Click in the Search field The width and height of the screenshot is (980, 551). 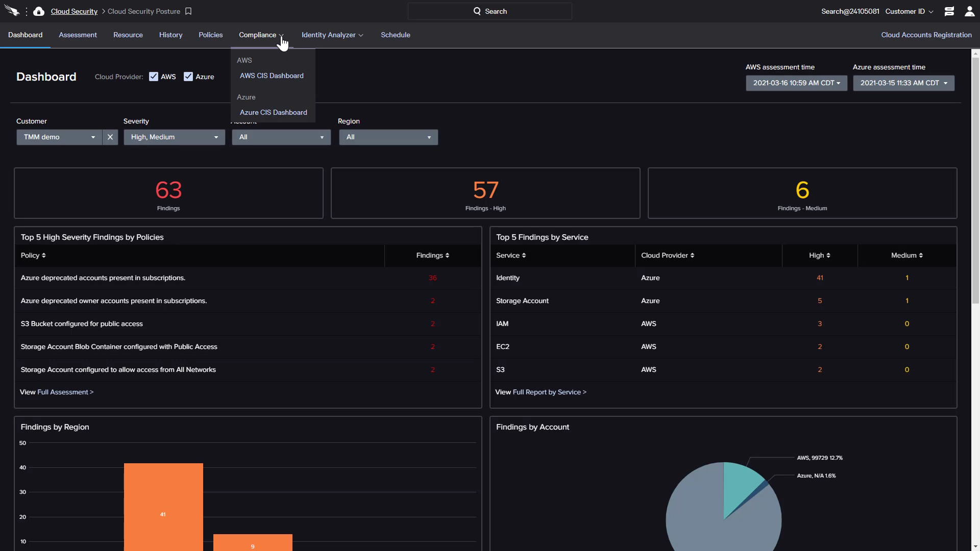click(490, 11)
